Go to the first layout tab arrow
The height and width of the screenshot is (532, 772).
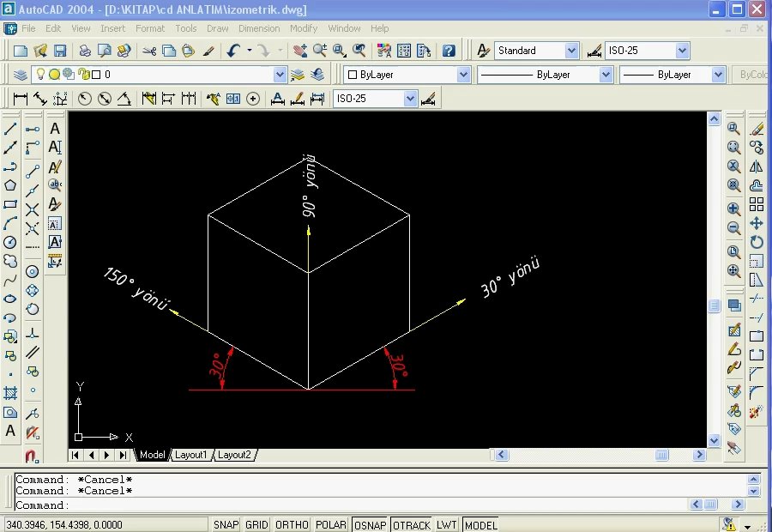75,455
